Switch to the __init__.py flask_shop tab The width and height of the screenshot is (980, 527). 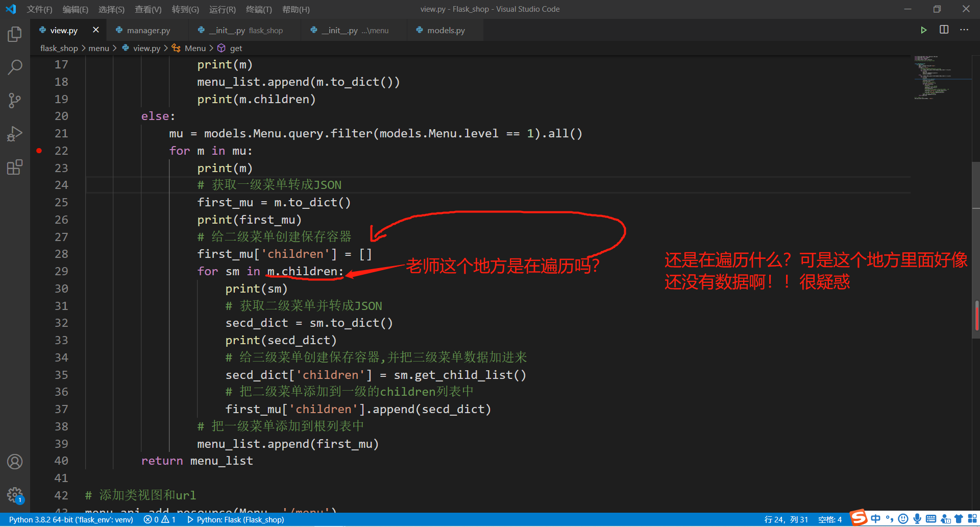[x=244, y=30]
